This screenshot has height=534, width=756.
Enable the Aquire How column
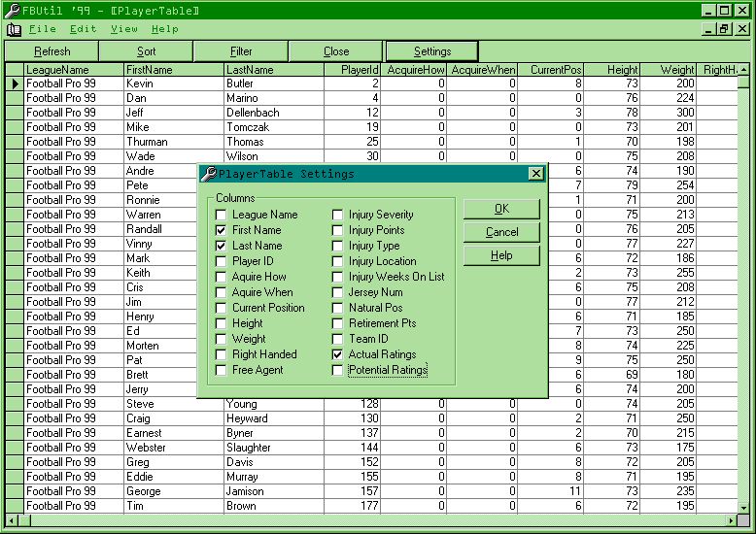point(221,277)
